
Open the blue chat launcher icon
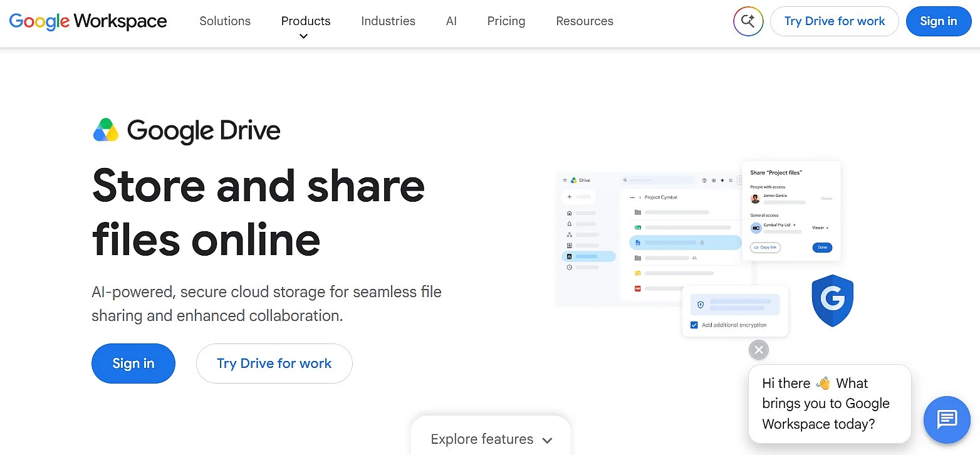(946, 419)
